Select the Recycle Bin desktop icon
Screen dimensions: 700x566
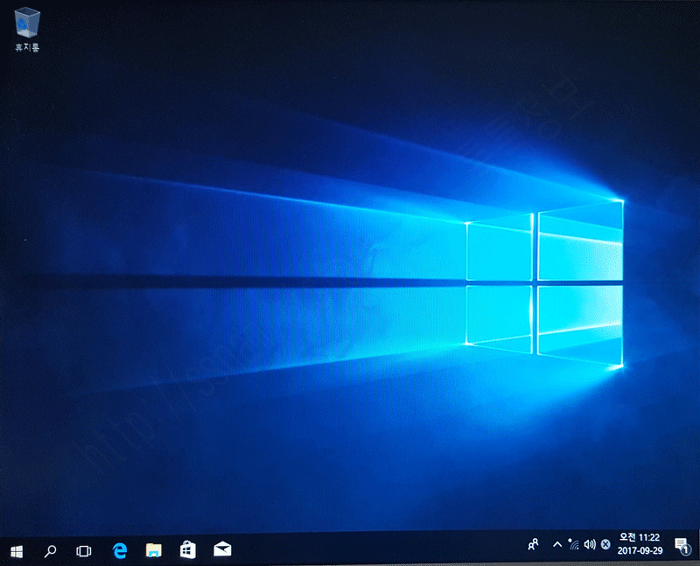27,30
